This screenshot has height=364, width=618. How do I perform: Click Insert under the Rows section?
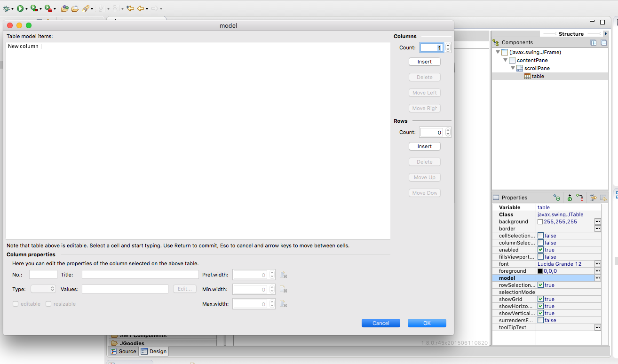click(x=424, y=146)
